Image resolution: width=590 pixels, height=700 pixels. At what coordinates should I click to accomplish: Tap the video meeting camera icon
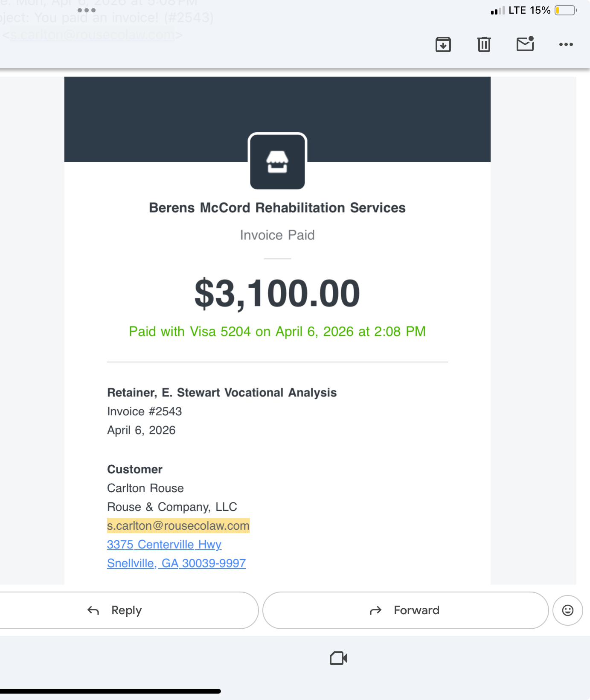pos(338,658)
